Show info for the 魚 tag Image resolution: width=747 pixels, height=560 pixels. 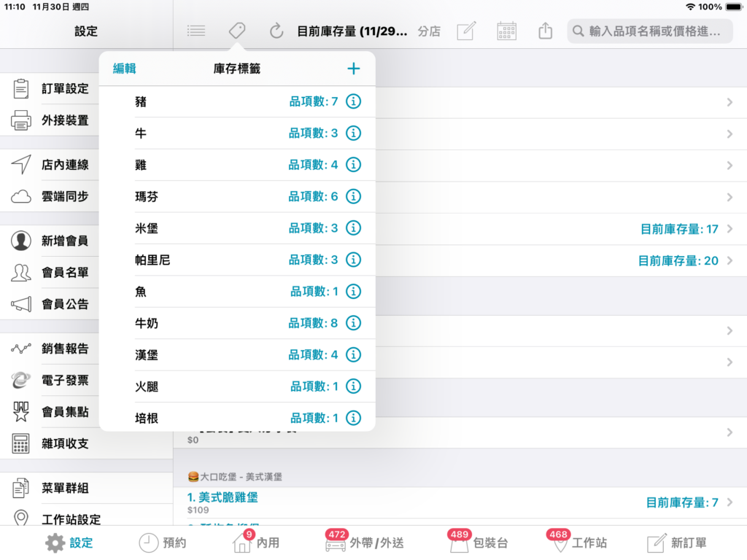click(354, 292)
